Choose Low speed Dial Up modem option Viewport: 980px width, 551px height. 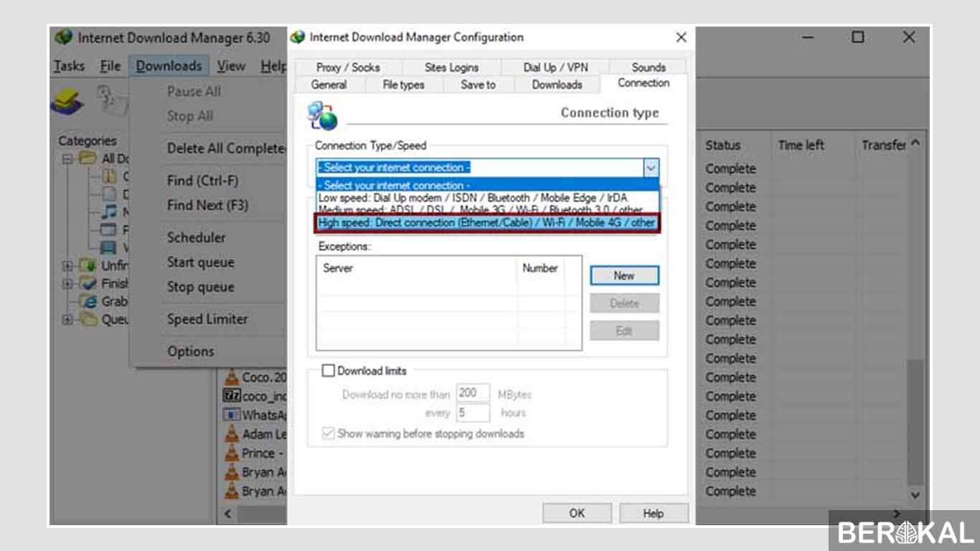pos(486,197)
